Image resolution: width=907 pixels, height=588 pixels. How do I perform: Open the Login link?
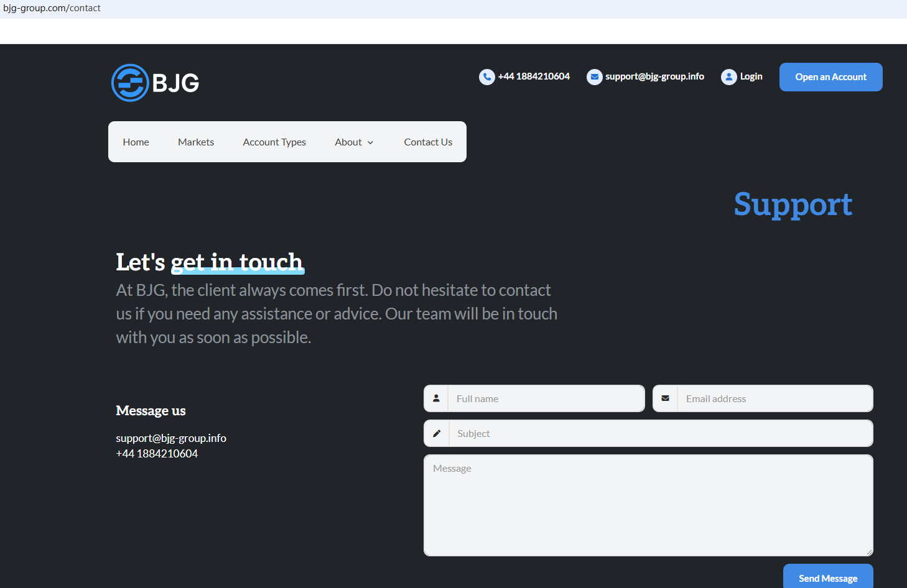(x=751, y=76)
